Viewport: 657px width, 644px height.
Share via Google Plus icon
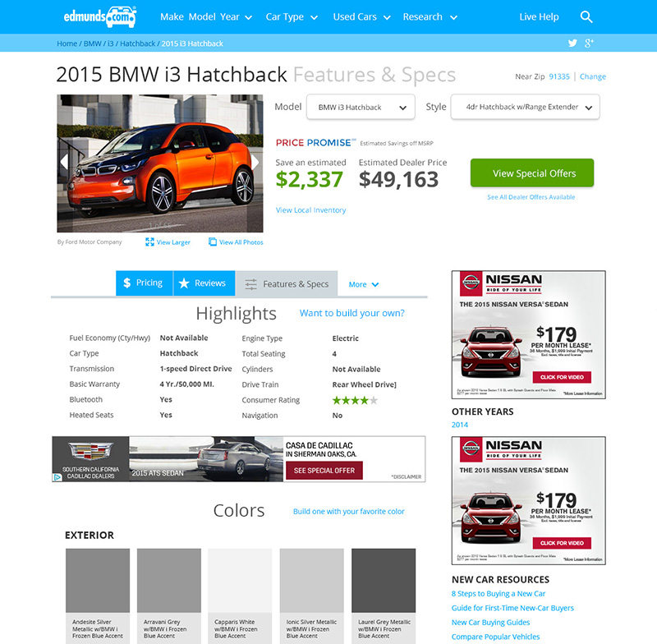coord(589,43)
